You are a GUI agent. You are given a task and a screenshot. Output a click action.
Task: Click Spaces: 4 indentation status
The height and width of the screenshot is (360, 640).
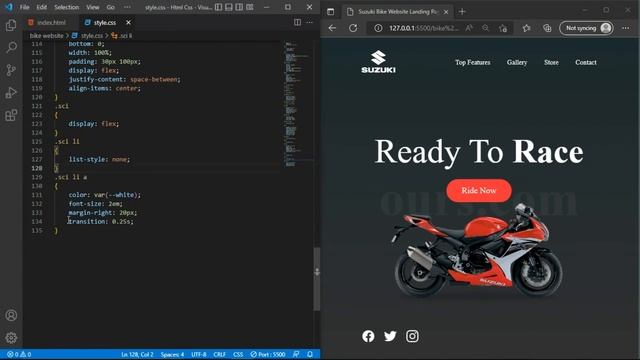pos(172,354)
